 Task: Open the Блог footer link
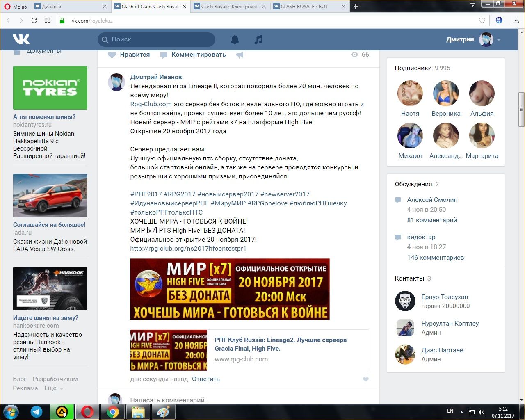coord(19,379)
